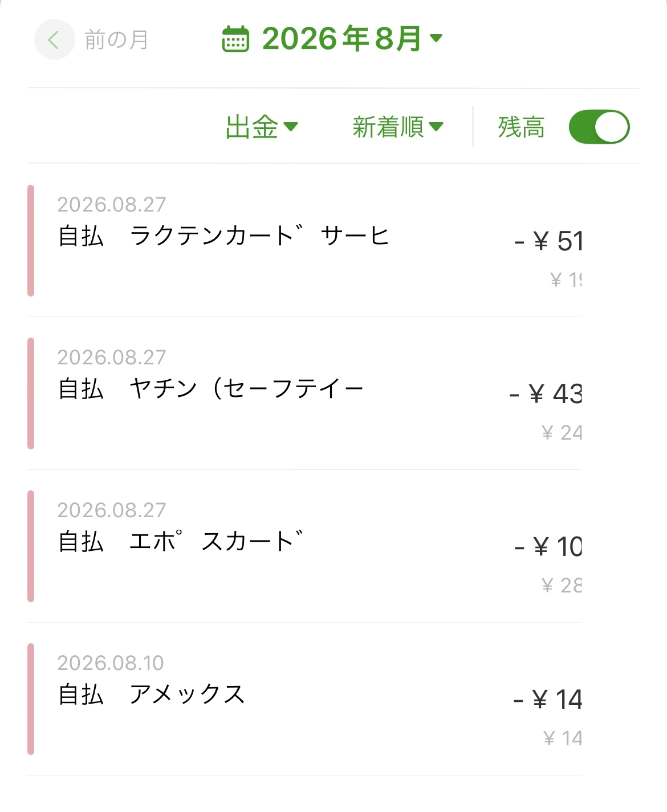
Task: Open the エポスカード transaction row
Action: click(x=304, y=546)
